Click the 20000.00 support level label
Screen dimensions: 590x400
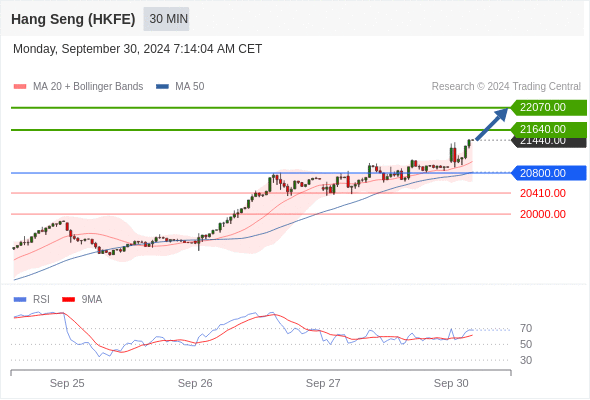[543, 214]
